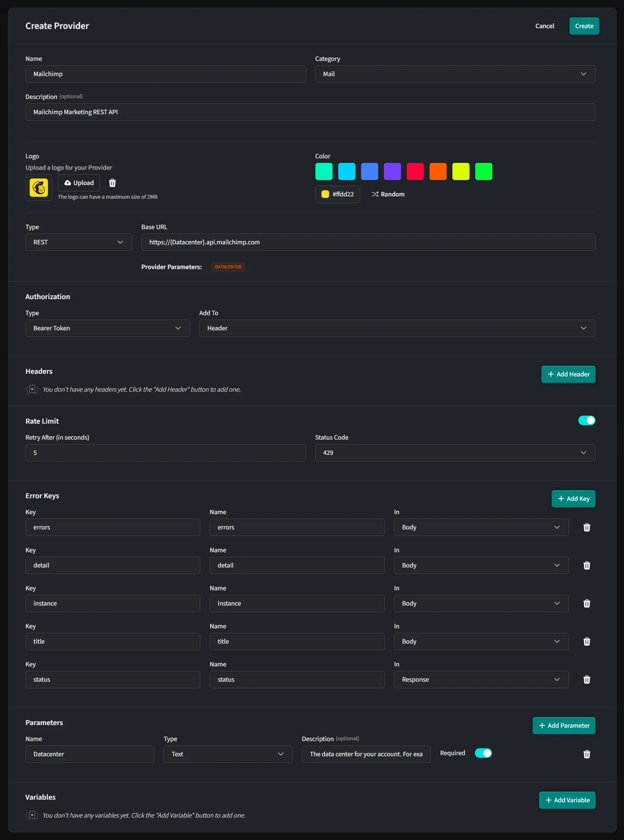Delete the uploaded Mailchimp logo
This screenshot has height=840, width=624.
pyautogui.click(x=112, y=183)
